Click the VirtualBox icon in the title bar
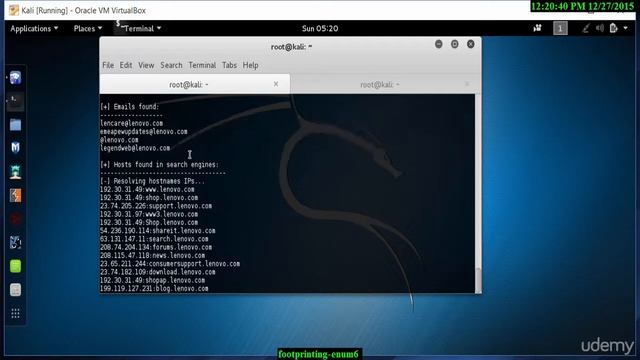 [x=14, y=10]
